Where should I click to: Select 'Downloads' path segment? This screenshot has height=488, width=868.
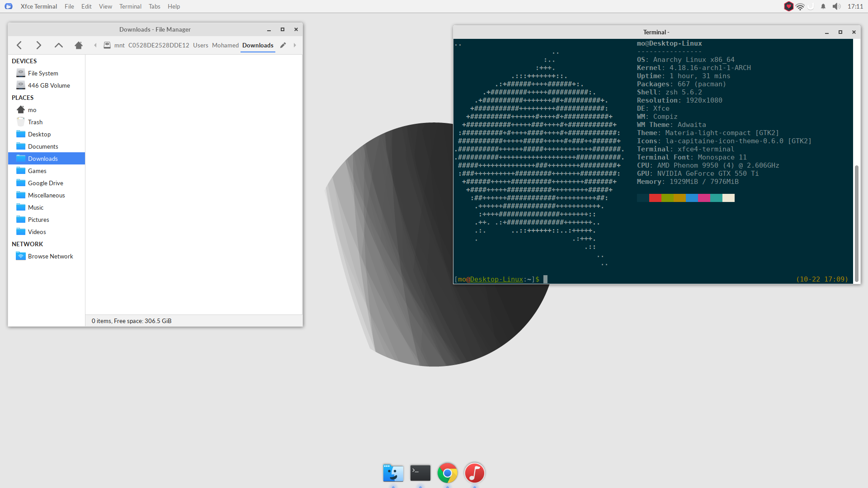tap(258, 45)
